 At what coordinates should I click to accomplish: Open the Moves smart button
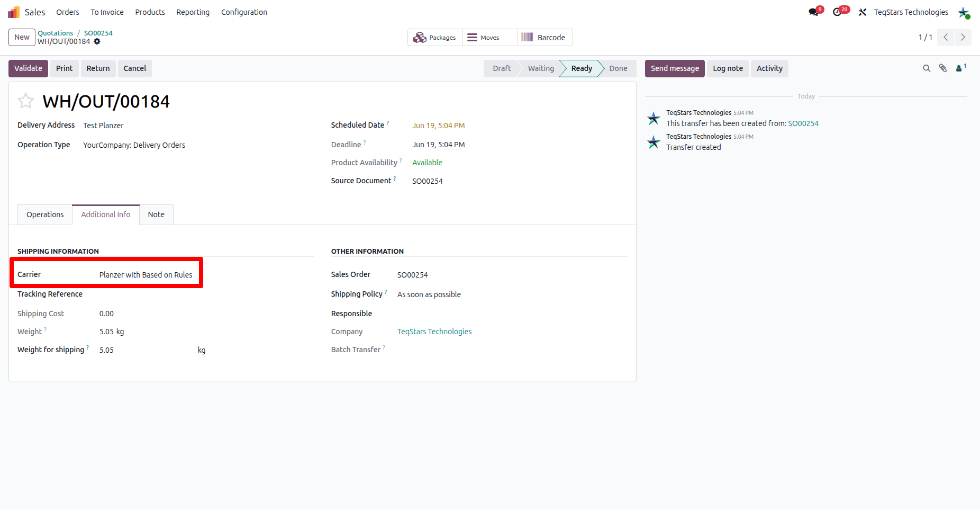[x=490, y=38]
